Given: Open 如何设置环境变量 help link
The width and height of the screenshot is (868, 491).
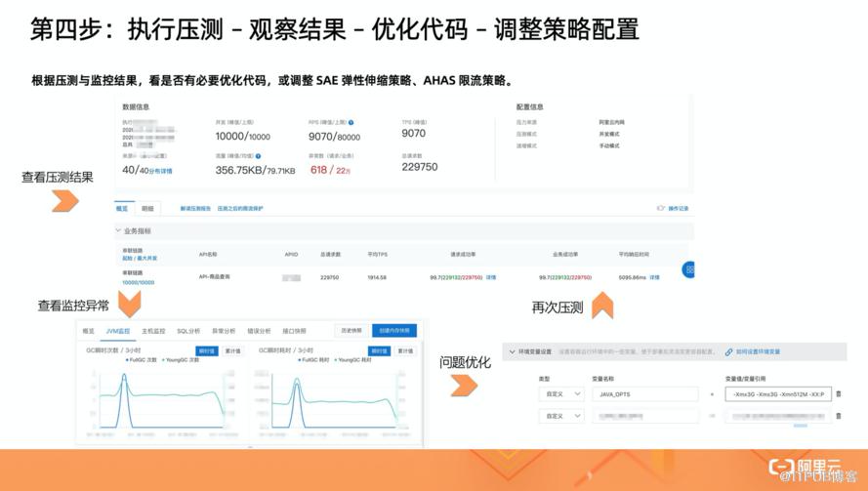Looking at the screenshot, I should pyautogui.click(x=758, y=351).
